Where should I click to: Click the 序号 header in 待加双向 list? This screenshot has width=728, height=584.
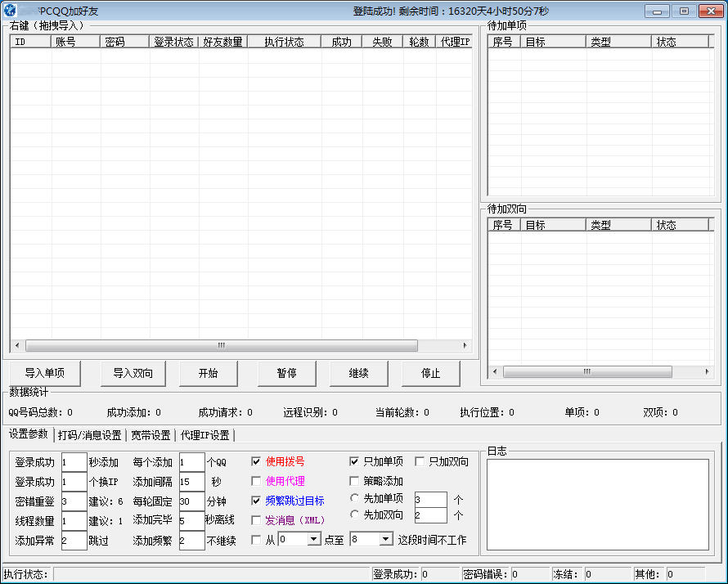tap(504, 225)
